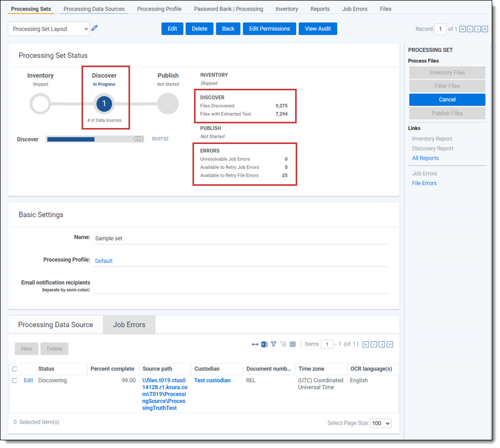The height and width of the screenshot is (448, 500).
Task: Jump to last record in top navigator
Action: (485, 29)
